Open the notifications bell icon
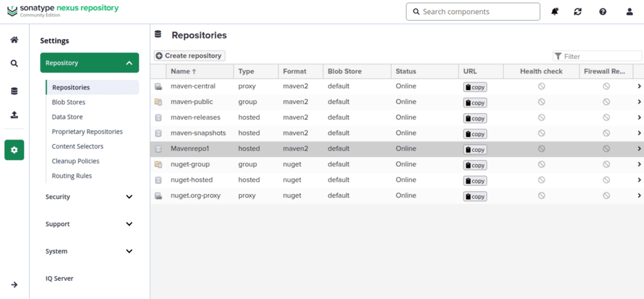This screenshot has width=644, height=299. click(555, 12)
